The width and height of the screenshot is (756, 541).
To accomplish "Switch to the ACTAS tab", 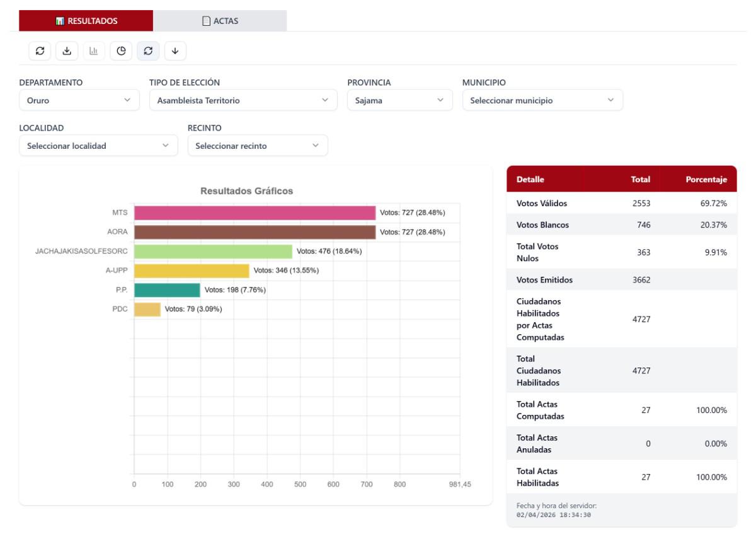I will [220, 21].
